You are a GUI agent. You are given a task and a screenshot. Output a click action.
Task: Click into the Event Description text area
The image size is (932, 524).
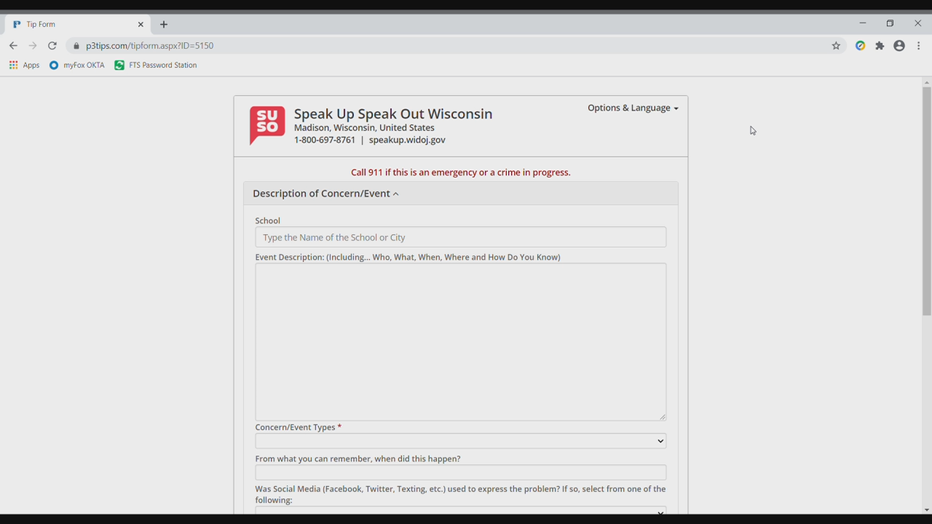(x=460, y=341)
